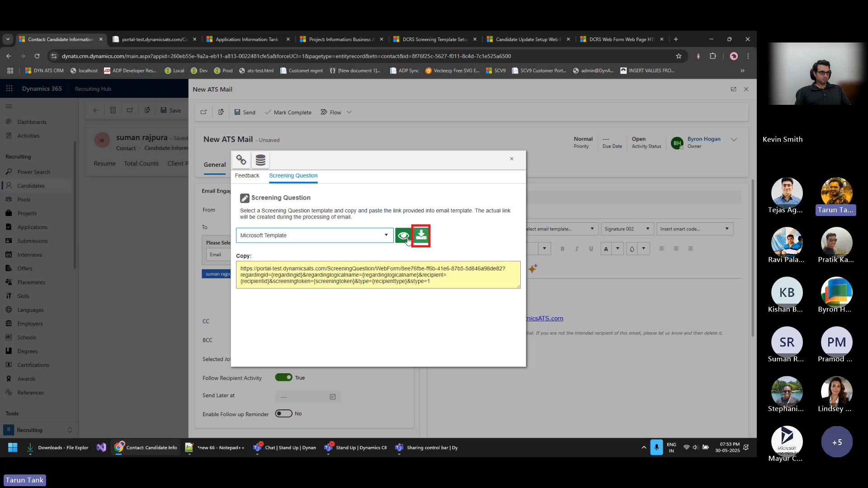Collapse the site map hamburger menu
Image resolution: width=868 pixels, height=488 pixels.
(9, 106)
